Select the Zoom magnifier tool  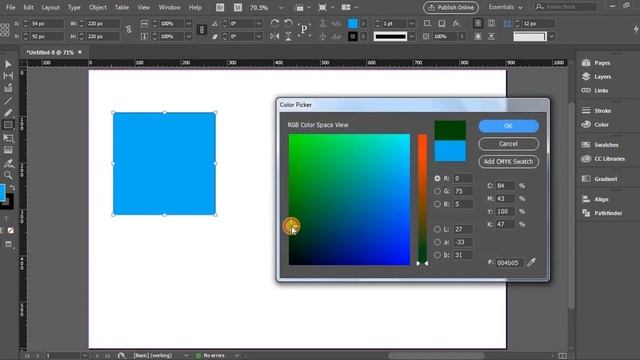pyautogui.click(x=8, y=176)
